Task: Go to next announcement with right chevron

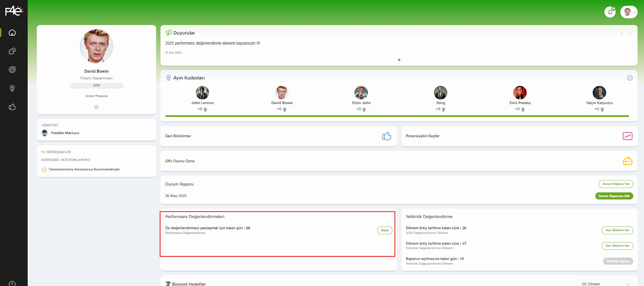Action: (630, 33)
